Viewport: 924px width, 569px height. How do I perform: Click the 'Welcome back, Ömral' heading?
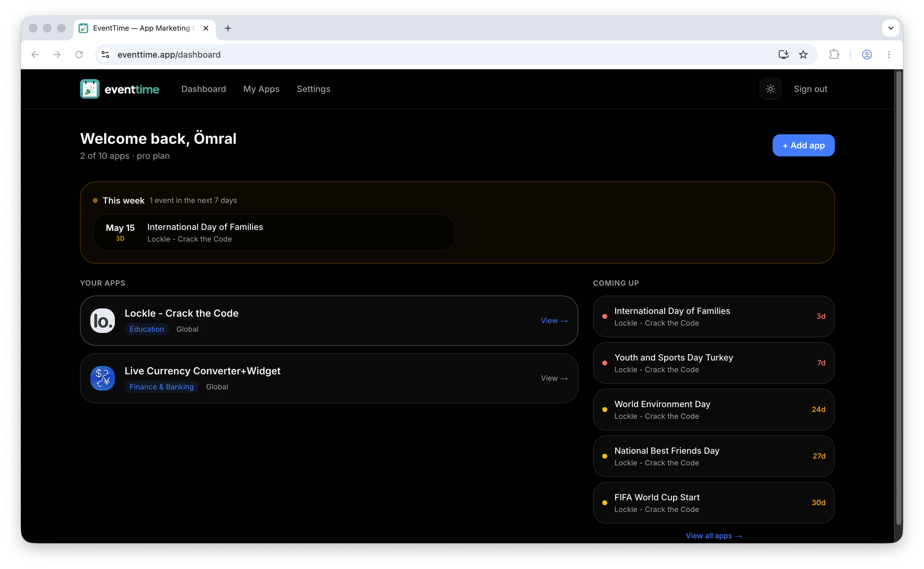(x=158, y=139)
